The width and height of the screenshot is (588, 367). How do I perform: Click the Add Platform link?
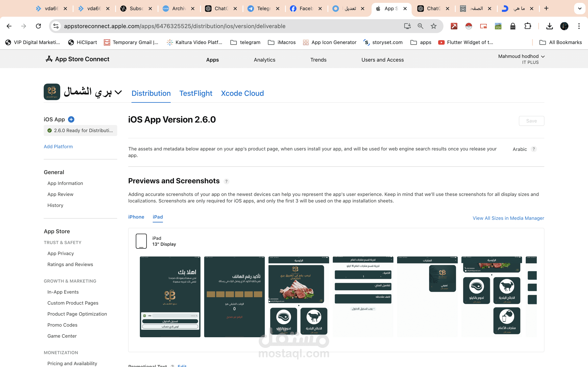pos(58,146)
